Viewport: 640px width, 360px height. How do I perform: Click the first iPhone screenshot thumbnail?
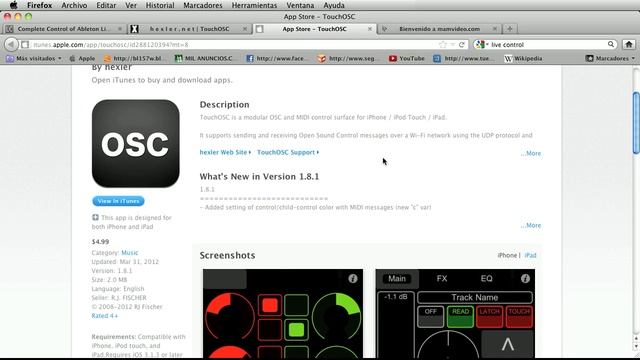point(283,313)
